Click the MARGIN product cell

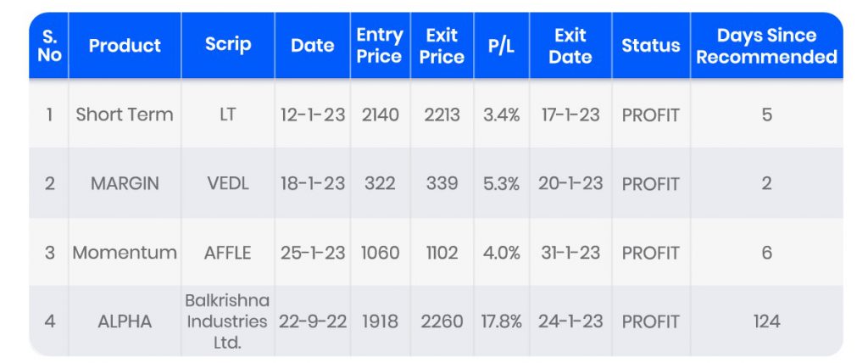tap(125, 183)
